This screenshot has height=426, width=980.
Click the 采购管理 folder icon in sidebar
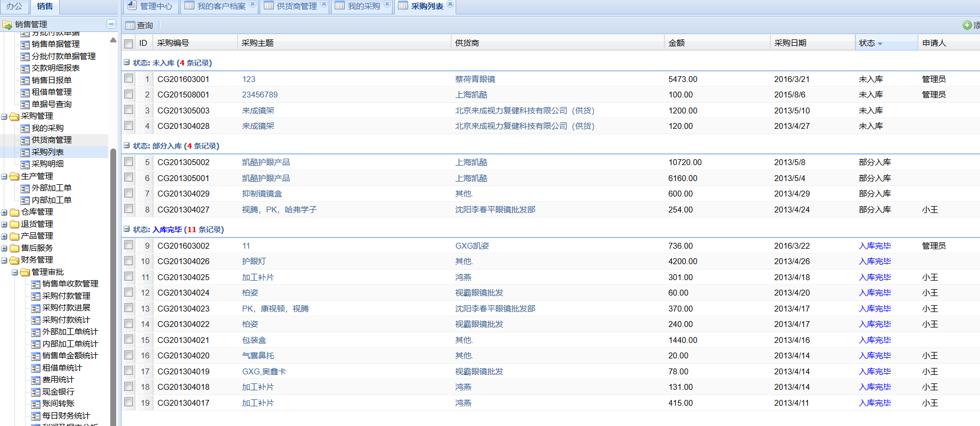point(14,117)
